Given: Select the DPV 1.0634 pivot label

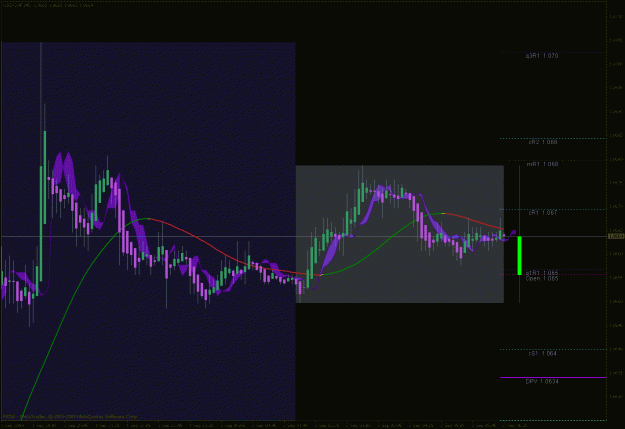Looking at the screenshot, I should click(x=542, y=382).
